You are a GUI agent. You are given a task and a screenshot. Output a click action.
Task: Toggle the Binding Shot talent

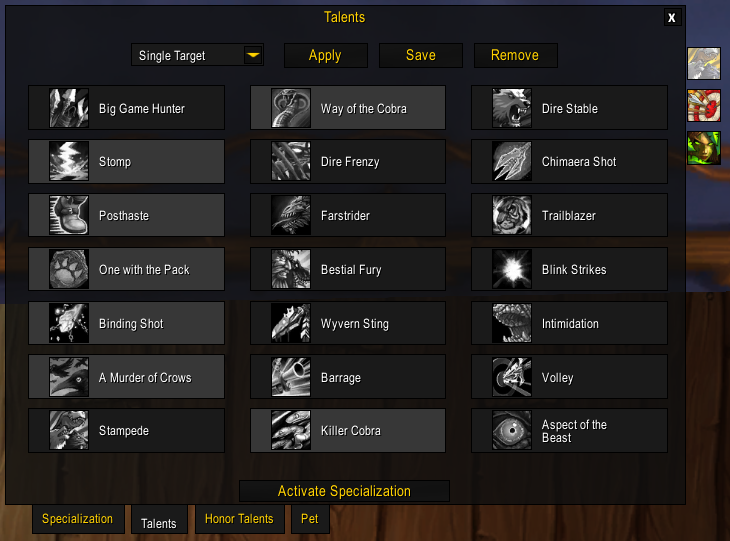point(126,324)
